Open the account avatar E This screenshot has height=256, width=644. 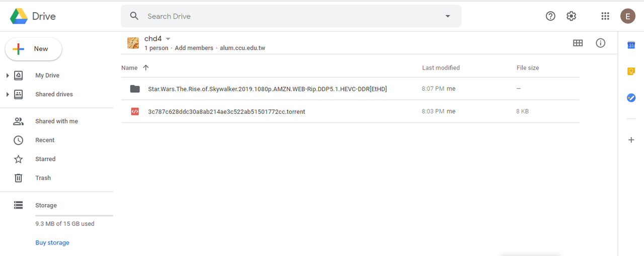pos(627,16)
